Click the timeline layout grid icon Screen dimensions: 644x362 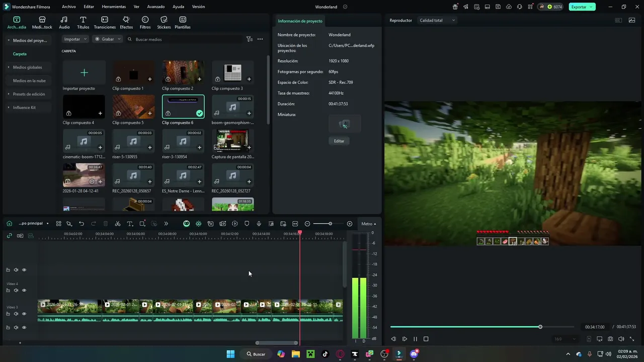[x=59, y=224]
